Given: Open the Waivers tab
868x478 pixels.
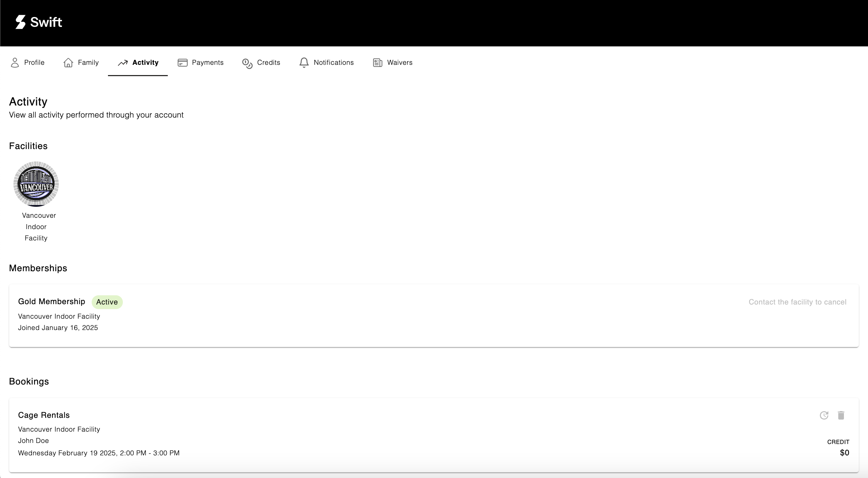Looking at the screenshot, I should coord(400,63).
